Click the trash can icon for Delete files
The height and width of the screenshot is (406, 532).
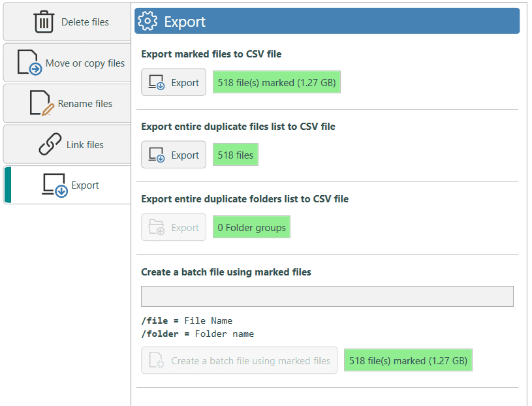tap(44, 22)
